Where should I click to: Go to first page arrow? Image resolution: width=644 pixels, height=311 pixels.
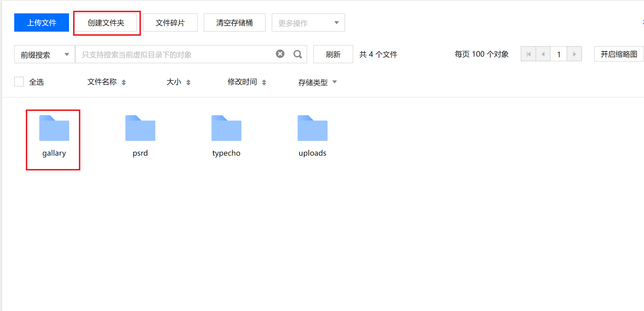(528, 54)
